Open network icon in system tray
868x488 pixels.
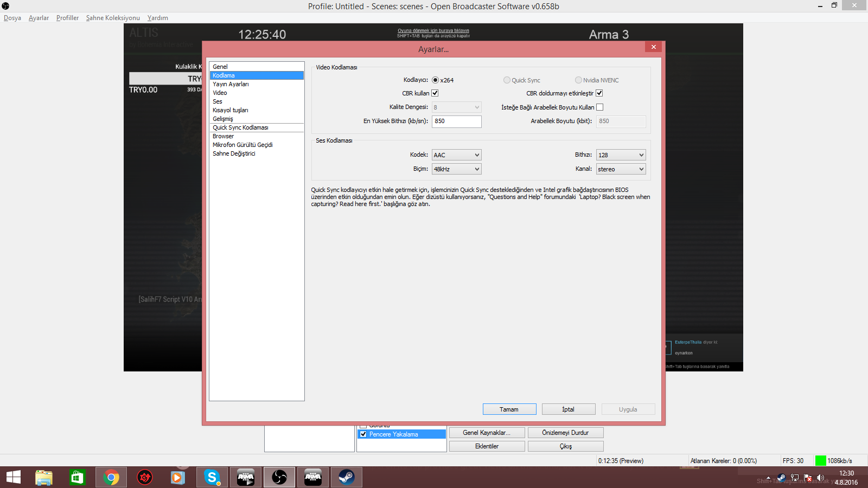tap(795, 478)
